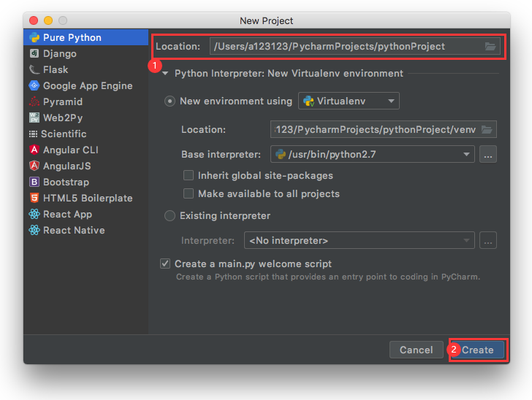Choose the Angular CLI icon
532x400 pixels.
pyautogui.click(x=34, y=150)
